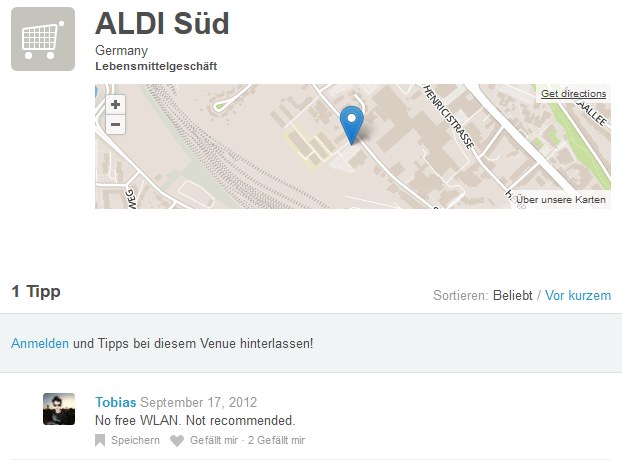The width and height of the screenshot is (622, 461).
Task: Click the bookmark Speichern icon
Action: pos(100,440)
